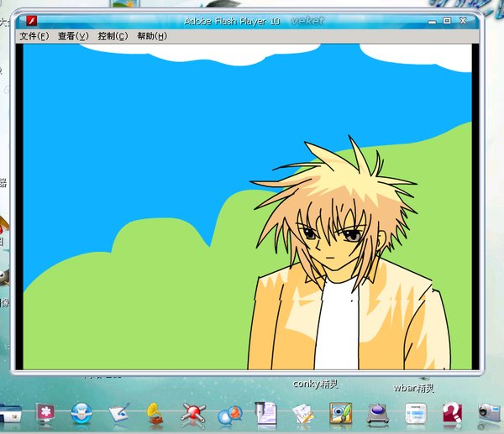
Task: Launch the pink flower monitor icon in the dock
Action: [x=45, y=413]
